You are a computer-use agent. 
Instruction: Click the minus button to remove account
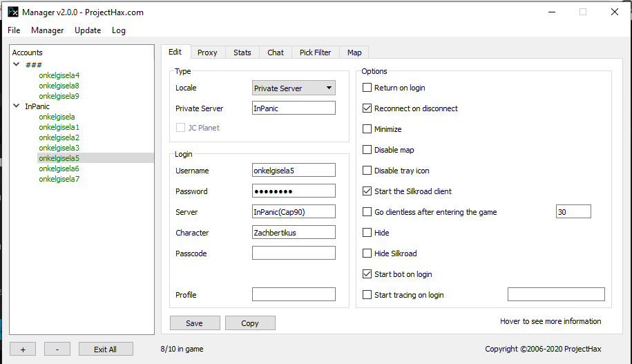tap(57, 349)
